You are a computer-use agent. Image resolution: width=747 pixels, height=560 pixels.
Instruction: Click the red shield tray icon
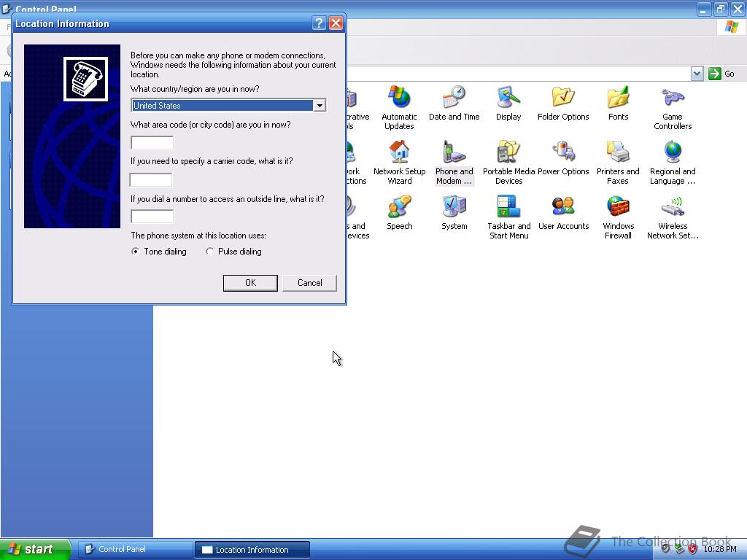693,549
